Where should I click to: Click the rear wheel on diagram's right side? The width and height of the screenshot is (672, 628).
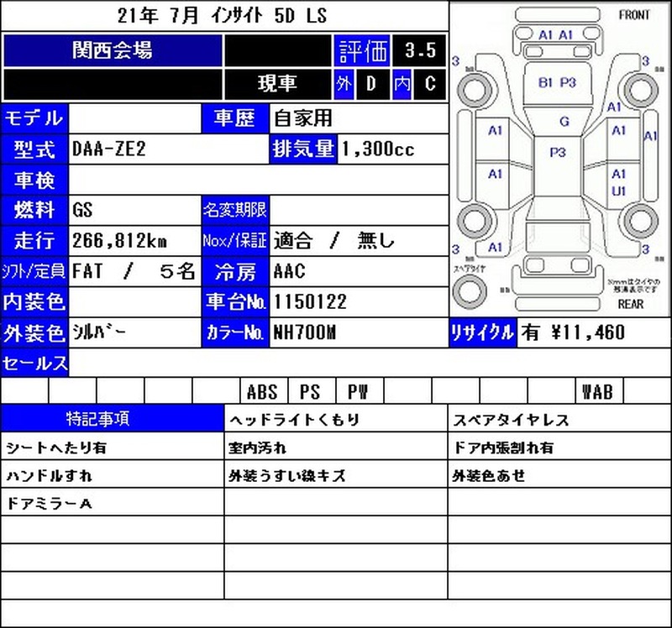tap(641, 222)
